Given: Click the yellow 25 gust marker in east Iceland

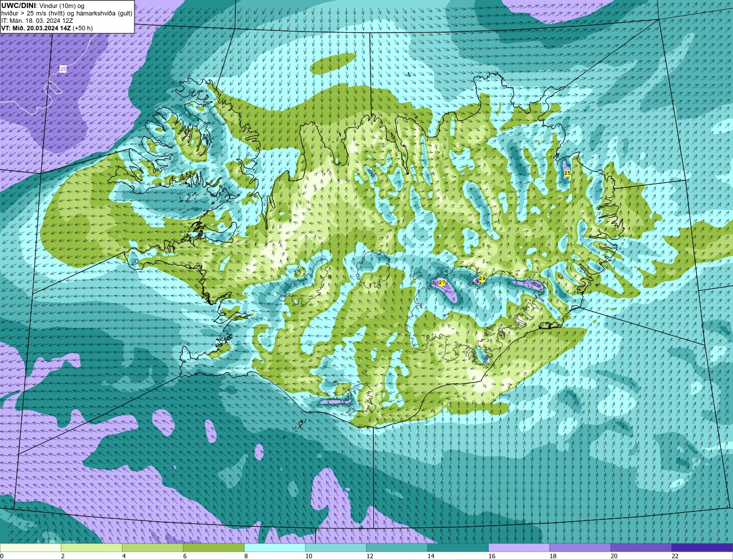Looking at the screenshot, I should [567, 173].
